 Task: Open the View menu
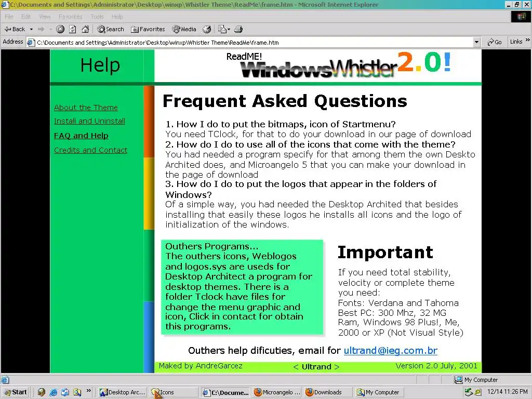click(45, 17)
